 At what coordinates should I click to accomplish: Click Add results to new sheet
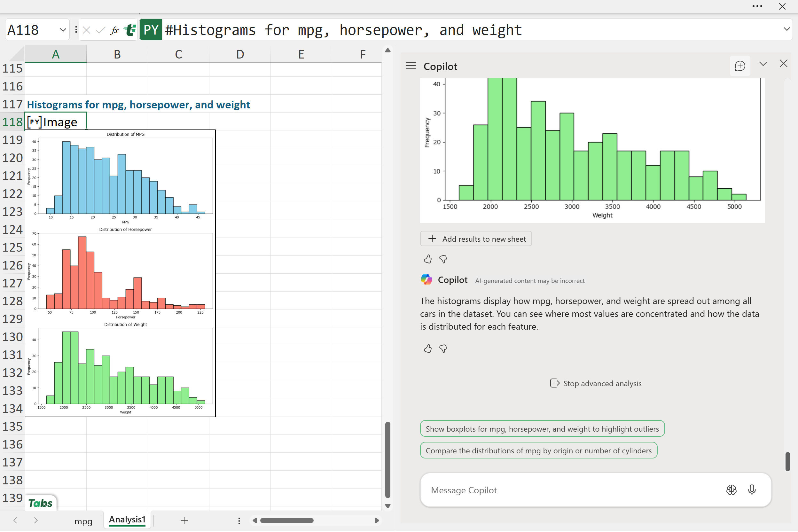pos(476,239)
